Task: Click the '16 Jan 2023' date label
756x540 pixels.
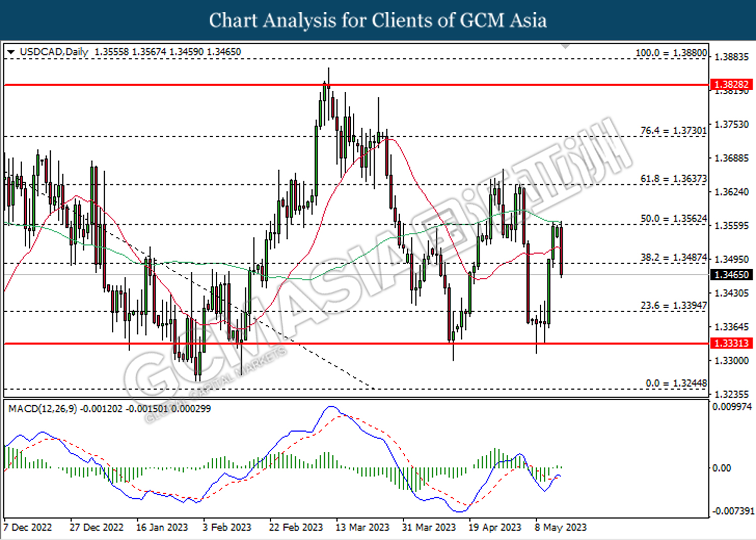Action: (x=162, y=527)
